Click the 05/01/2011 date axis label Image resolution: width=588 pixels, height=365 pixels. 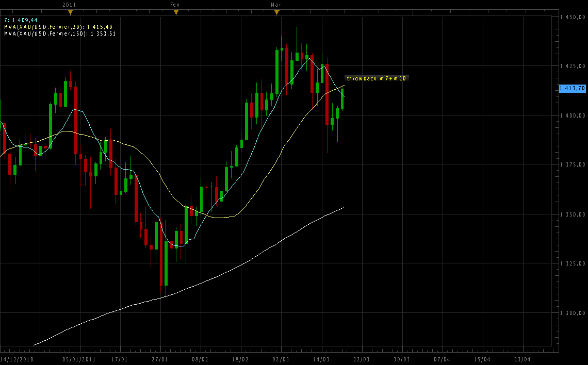pos(79,359)
